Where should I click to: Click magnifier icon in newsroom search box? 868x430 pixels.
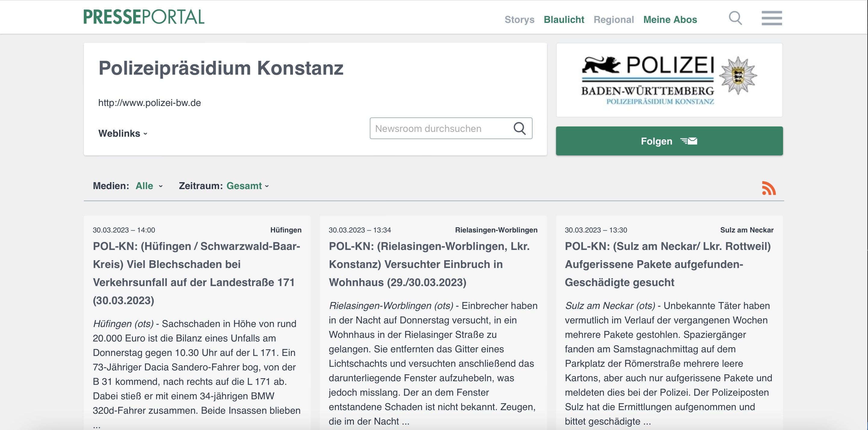coord(519,128)
